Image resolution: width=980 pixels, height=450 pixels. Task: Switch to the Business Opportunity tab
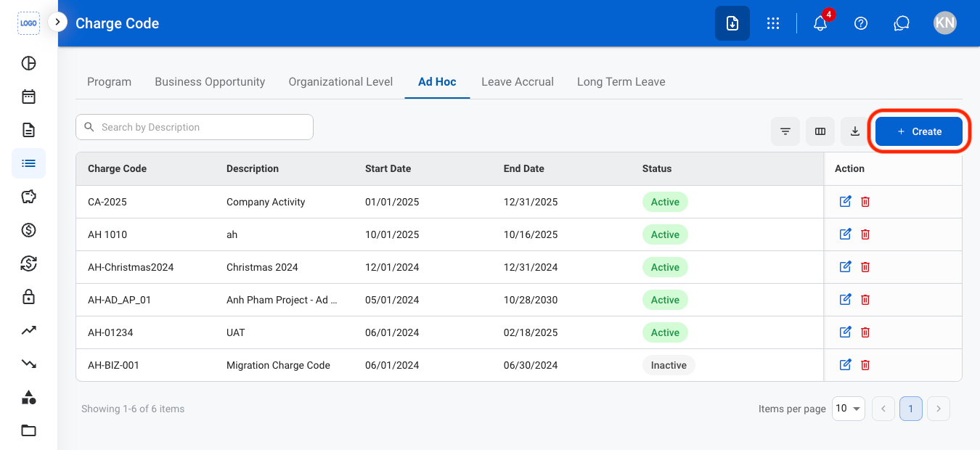[x=210, y=82]
